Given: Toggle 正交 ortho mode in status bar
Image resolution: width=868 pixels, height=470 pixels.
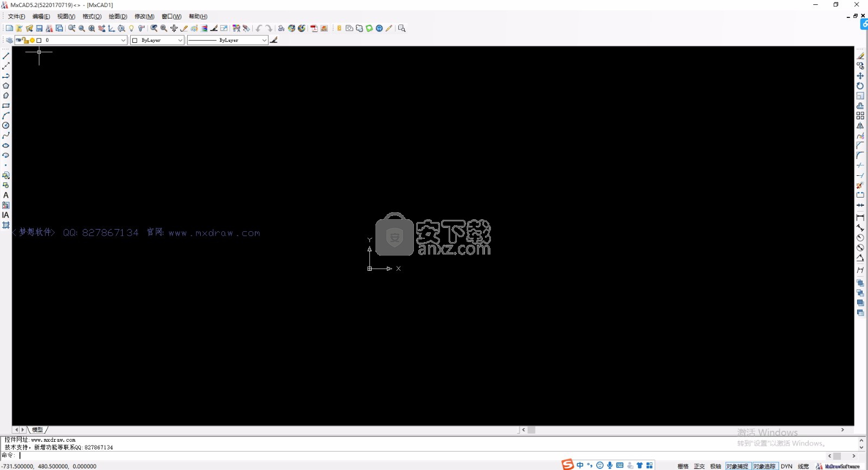Looking at the screenshot, I should pyautogui.click(x=699, y=466).
